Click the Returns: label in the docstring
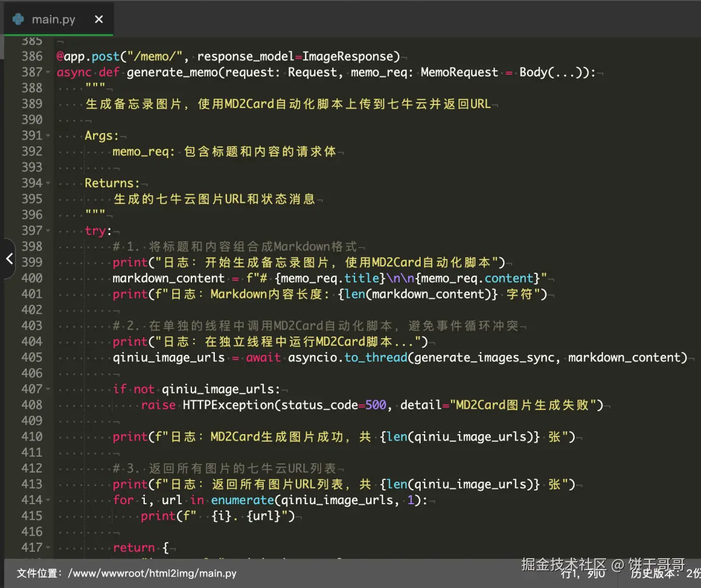 pos(112,183)
